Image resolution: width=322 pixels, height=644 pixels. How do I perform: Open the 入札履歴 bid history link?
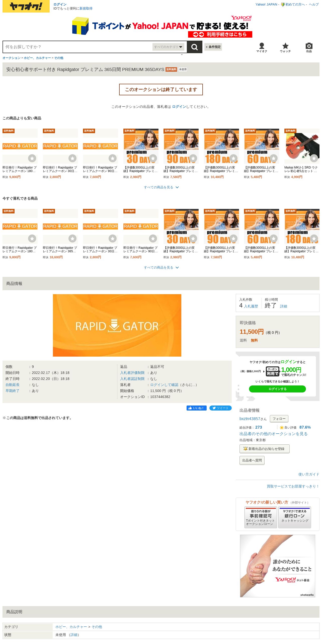pos(251,306)
